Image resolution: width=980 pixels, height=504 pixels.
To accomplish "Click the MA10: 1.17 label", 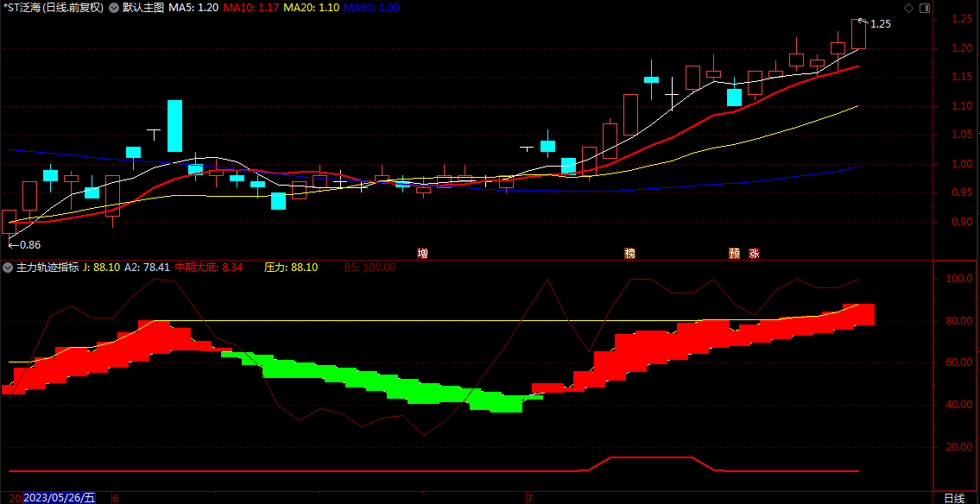I will (250, 8).
